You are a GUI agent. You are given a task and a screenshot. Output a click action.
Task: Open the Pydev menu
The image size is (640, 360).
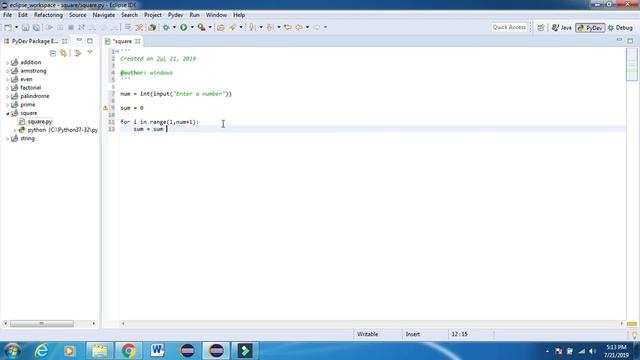click(176, 15)
